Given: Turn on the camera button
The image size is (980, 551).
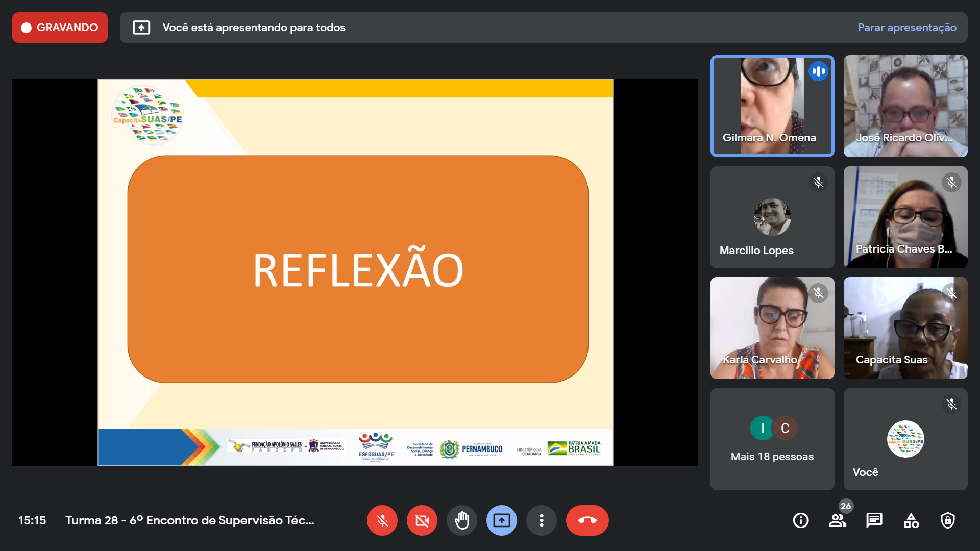Looking at the screenshot, I should pos(422,520).
